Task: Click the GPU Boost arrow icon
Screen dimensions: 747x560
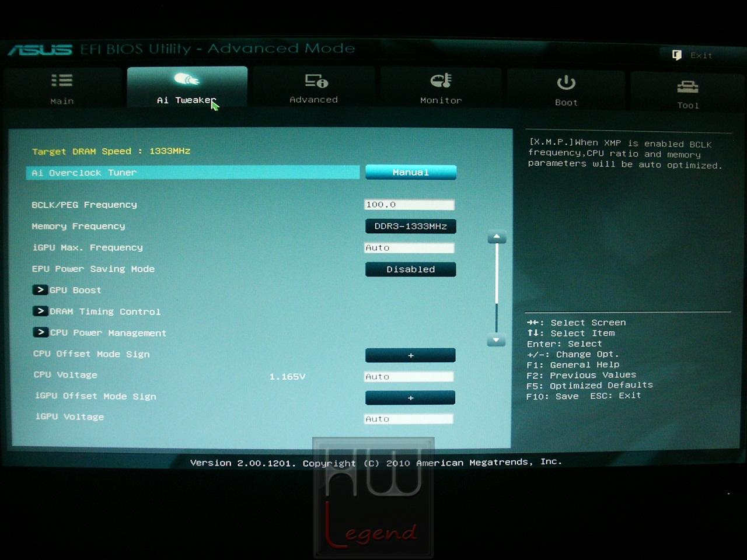Action: pos(40,290)
